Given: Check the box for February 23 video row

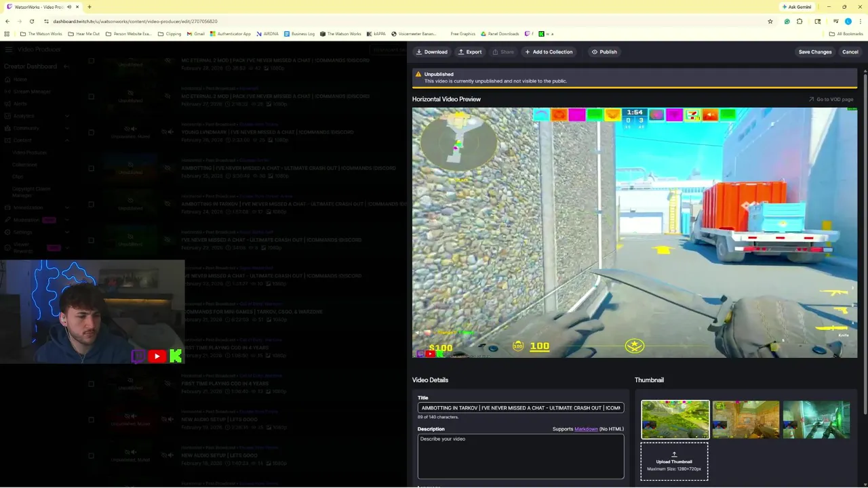Looking at the screenshot, I should [x=91, y=240].
